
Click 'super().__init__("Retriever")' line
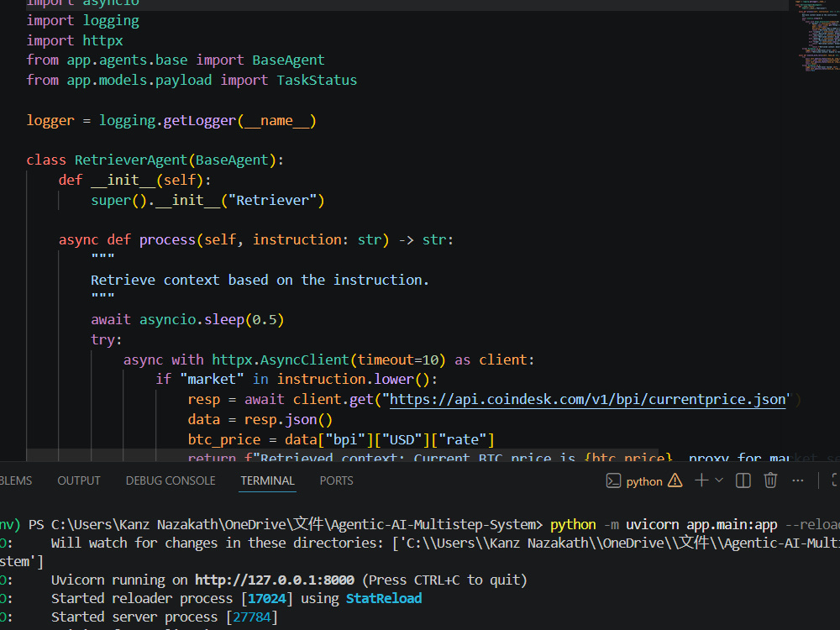click(207, 201)
